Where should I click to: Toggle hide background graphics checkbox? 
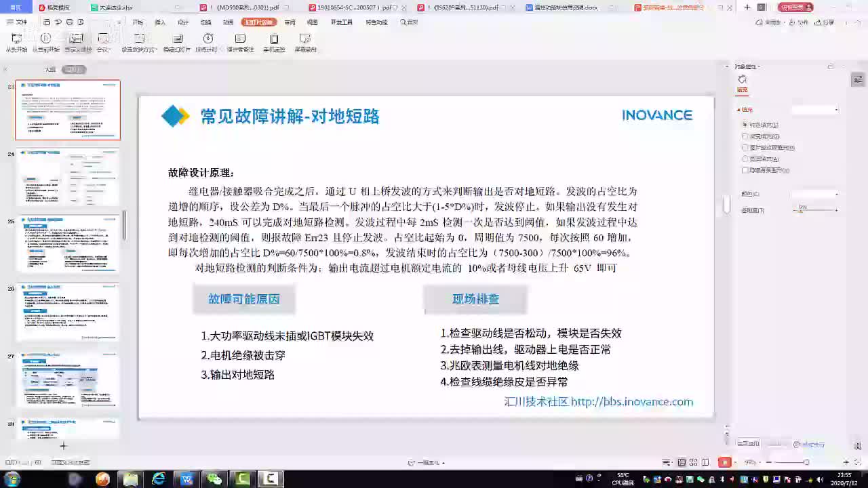pyautogui.click(x=745, y=170)
